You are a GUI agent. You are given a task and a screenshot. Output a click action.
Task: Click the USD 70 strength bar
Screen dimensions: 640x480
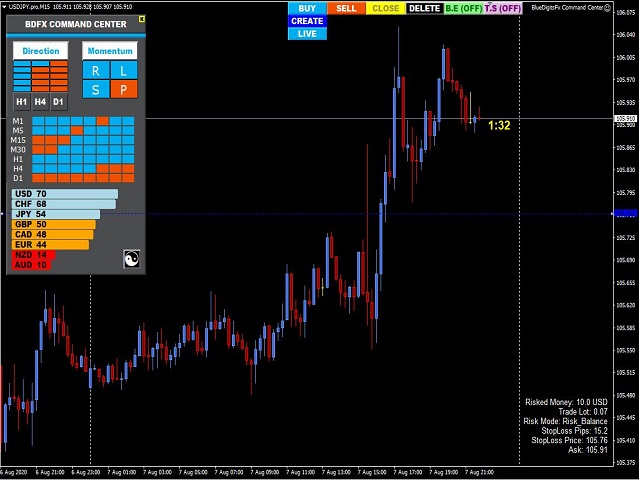point(65,194)
